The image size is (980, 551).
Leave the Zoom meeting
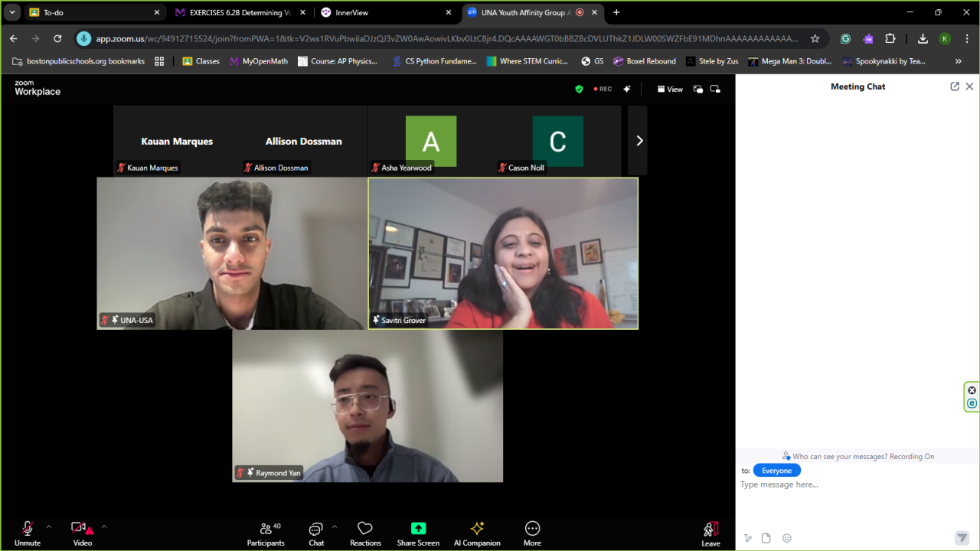(x=710, y=533)
